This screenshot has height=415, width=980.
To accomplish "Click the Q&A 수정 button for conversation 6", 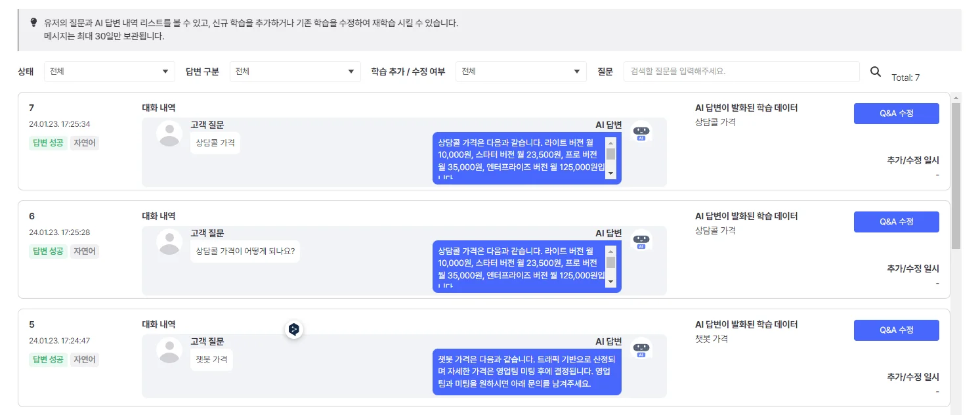I will tap(896, 221).
